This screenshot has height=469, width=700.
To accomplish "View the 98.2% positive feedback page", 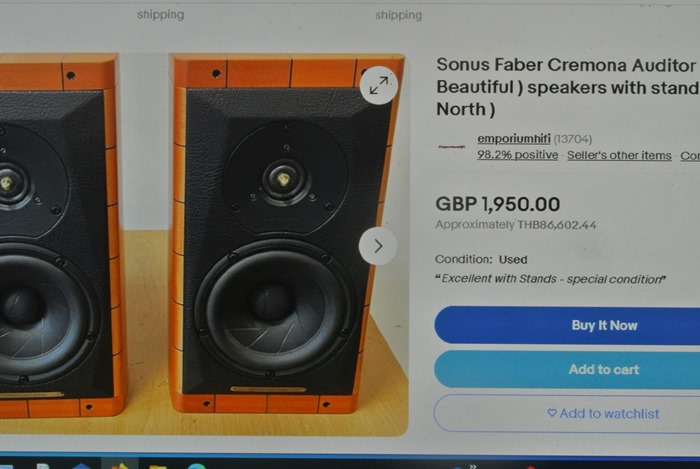I will [517, 155].
